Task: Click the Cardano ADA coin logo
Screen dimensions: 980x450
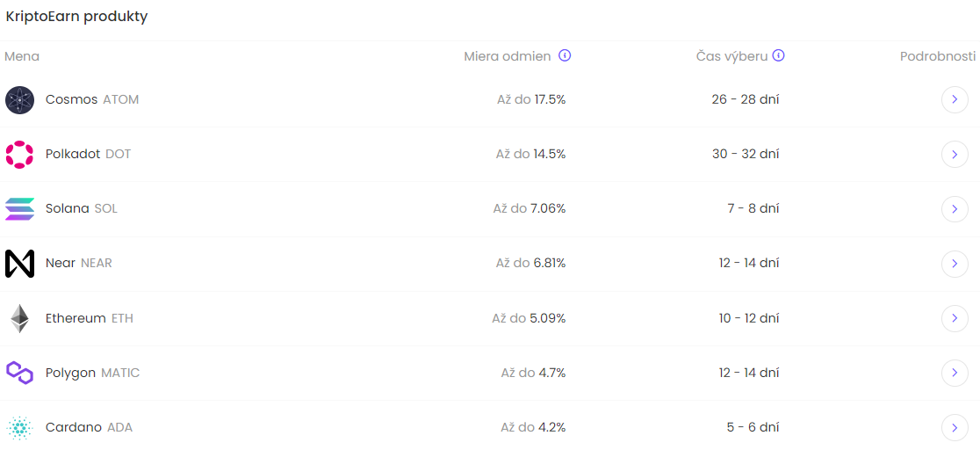Action: (19, 428)
